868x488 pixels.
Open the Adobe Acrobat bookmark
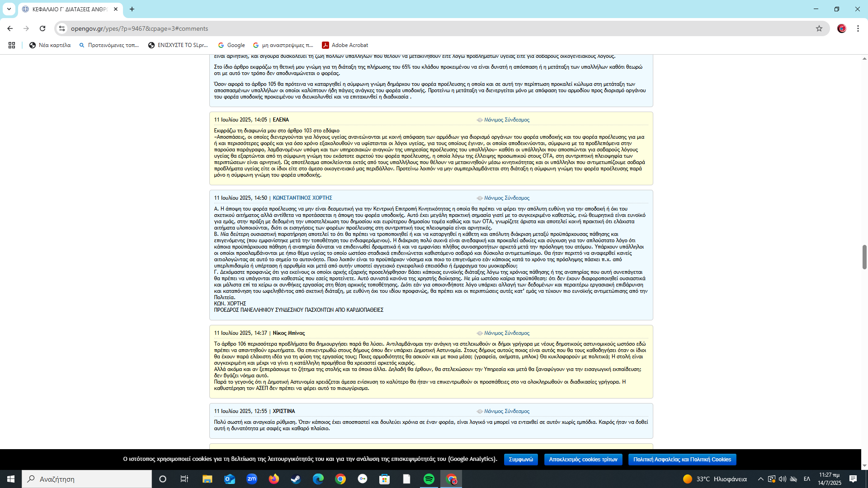tap(345, 45)
